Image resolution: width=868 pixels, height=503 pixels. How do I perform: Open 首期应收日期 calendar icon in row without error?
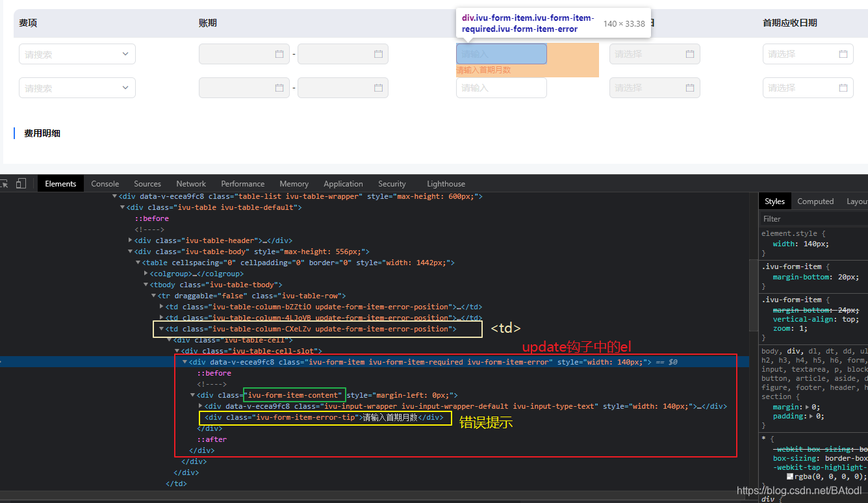[x=843, y=88]
